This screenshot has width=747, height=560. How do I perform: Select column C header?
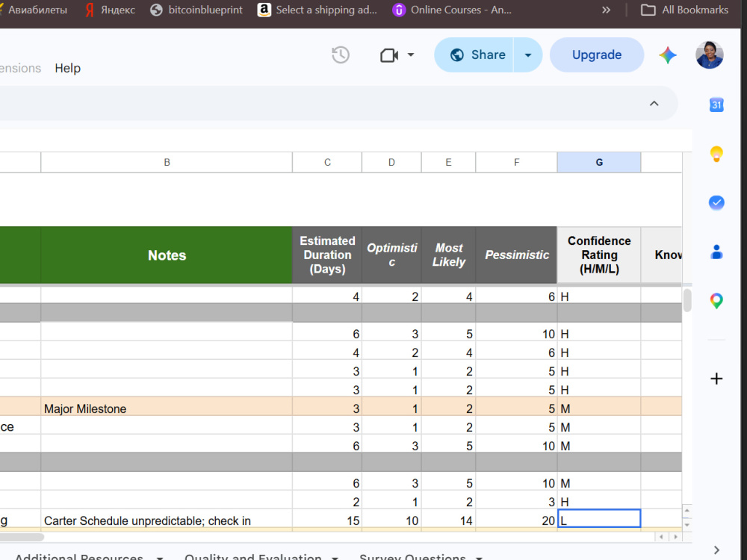pyautogui.click(x=327, y=162)
